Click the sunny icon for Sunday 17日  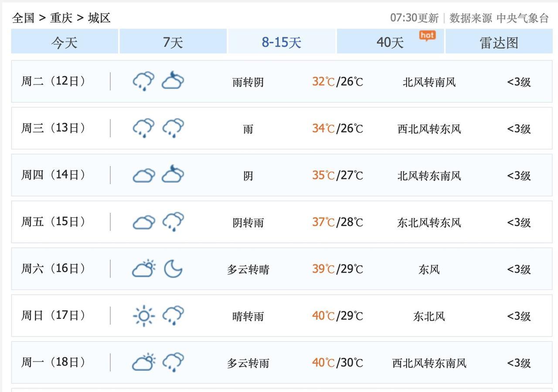point(143,316)
